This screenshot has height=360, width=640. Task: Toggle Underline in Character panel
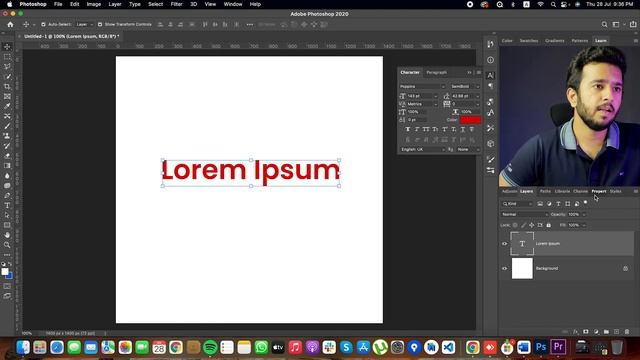463,129
